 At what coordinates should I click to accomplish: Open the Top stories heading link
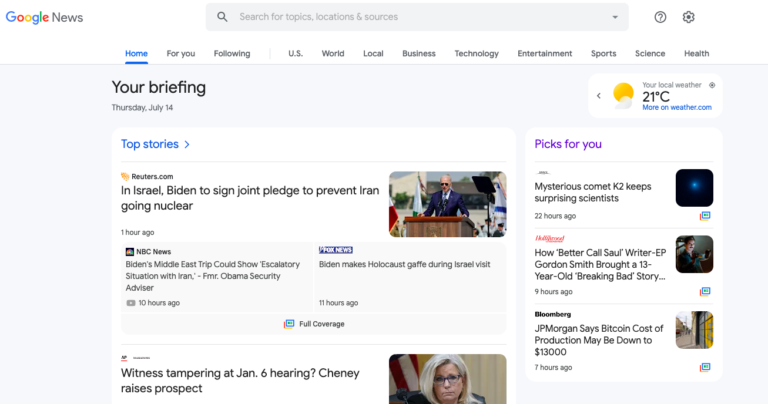pyautogui.click(x=149, y=144)
